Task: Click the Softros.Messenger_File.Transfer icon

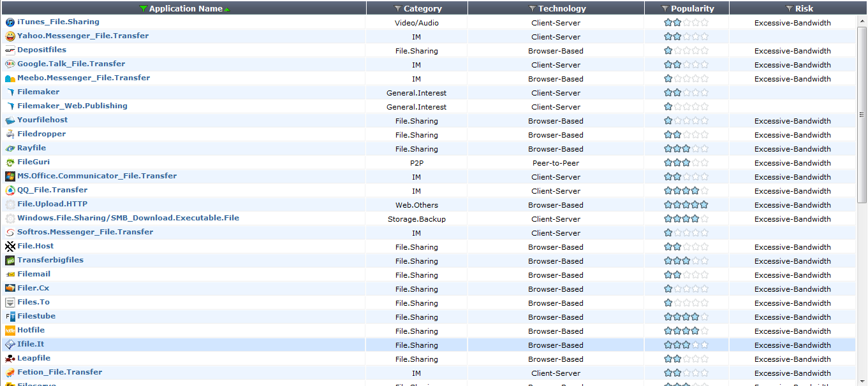Action: [x=10, y=232]
